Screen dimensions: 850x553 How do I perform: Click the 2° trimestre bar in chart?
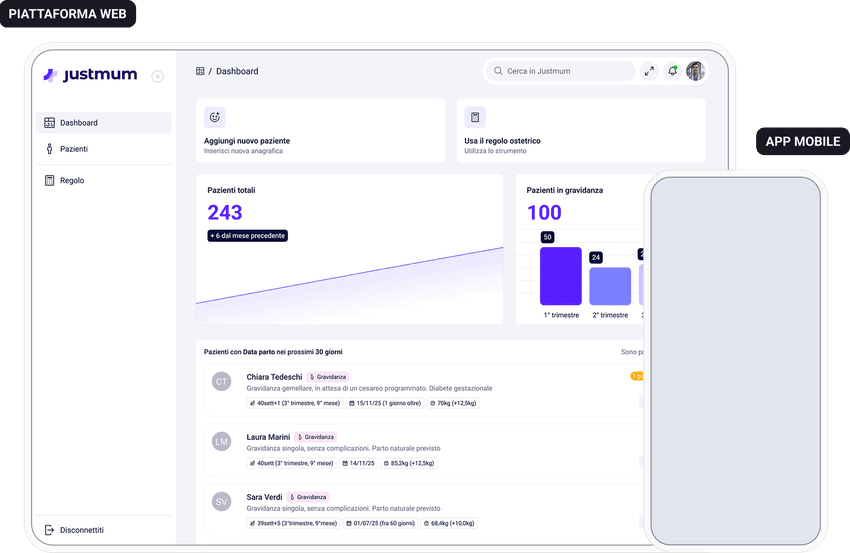coord(610,286)
